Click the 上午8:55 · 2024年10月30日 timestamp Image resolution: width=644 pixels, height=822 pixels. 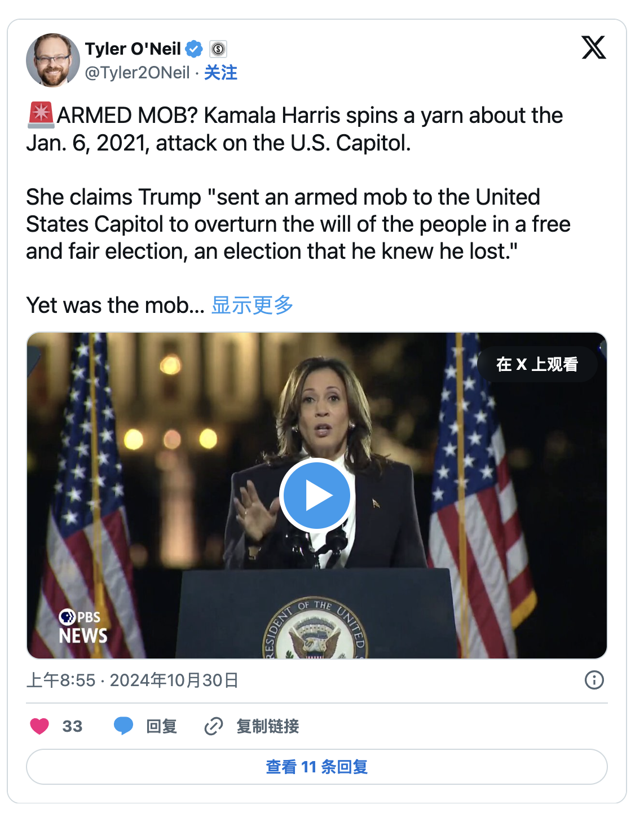133,680
